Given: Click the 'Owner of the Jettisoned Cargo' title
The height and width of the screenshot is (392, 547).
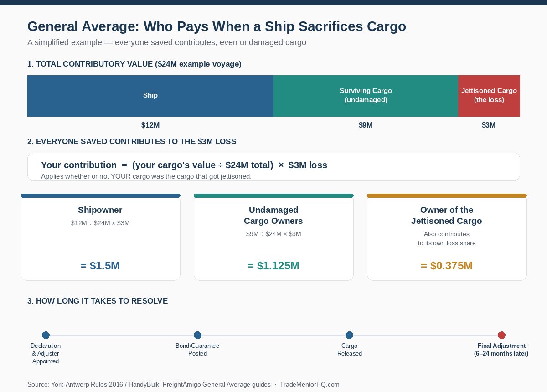Looking at the screenshot, I should tap(447, 216).
